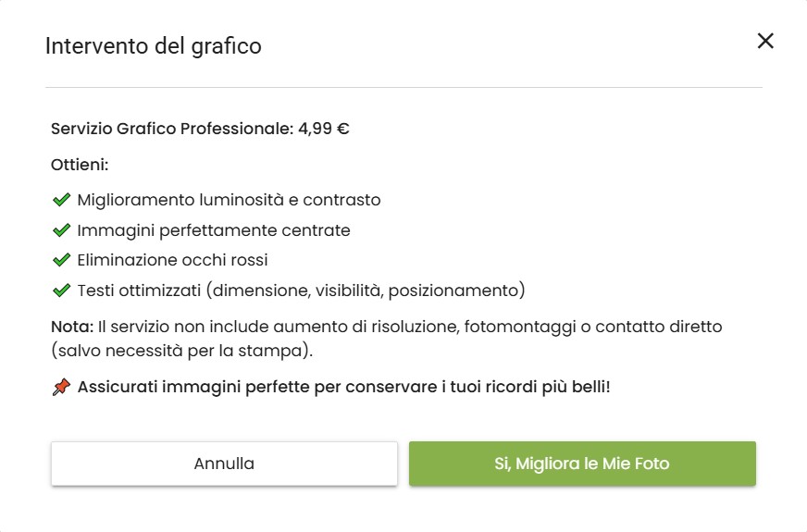The height and width of the screenshot is (532, 807).
Task: Close the Intervento del grafico dialog
Action: click(x=764, y=41)
